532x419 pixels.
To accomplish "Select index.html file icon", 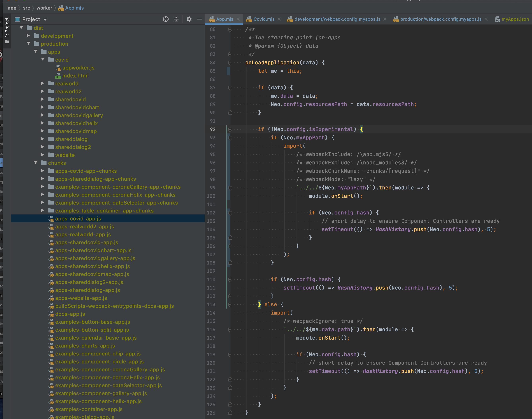I will coord(58,75).
